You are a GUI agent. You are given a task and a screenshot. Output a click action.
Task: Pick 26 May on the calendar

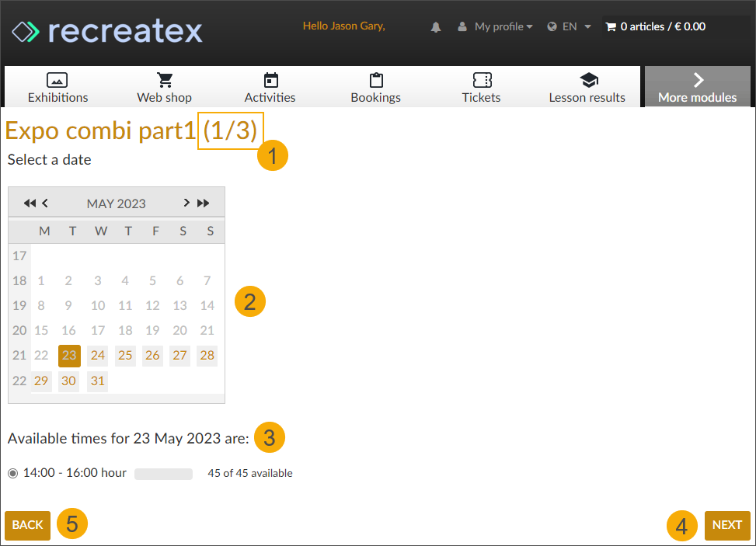point(152,355)
